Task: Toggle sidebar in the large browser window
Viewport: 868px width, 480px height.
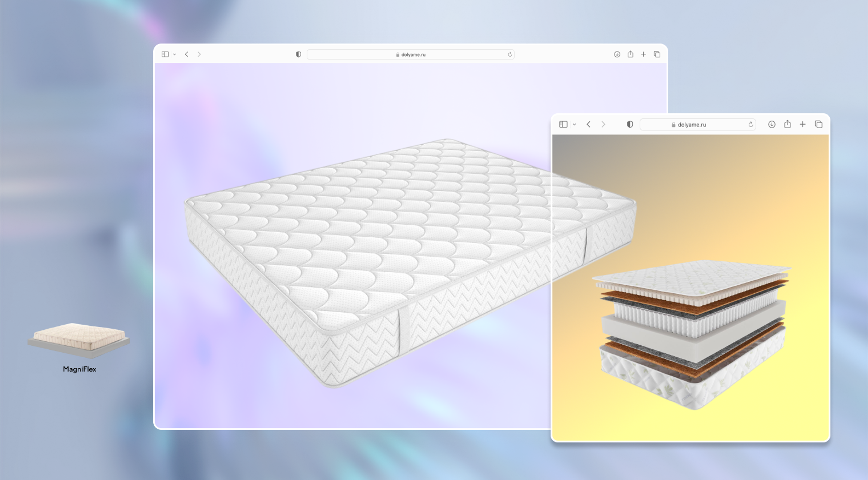Action: click(165, 54)
